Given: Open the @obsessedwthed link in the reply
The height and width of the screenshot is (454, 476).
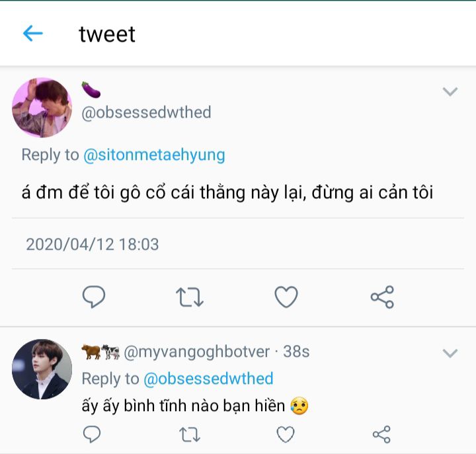Looking at the screenshot, I should click(x=208, y=379).
